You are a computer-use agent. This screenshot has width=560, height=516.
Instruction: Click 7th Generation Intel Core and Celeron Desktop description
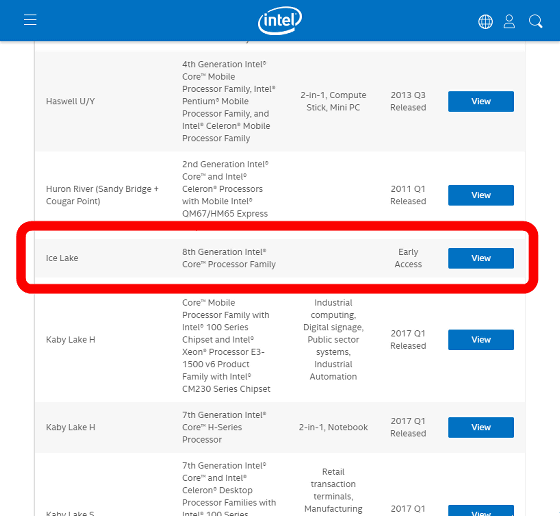tap(229, 489)
